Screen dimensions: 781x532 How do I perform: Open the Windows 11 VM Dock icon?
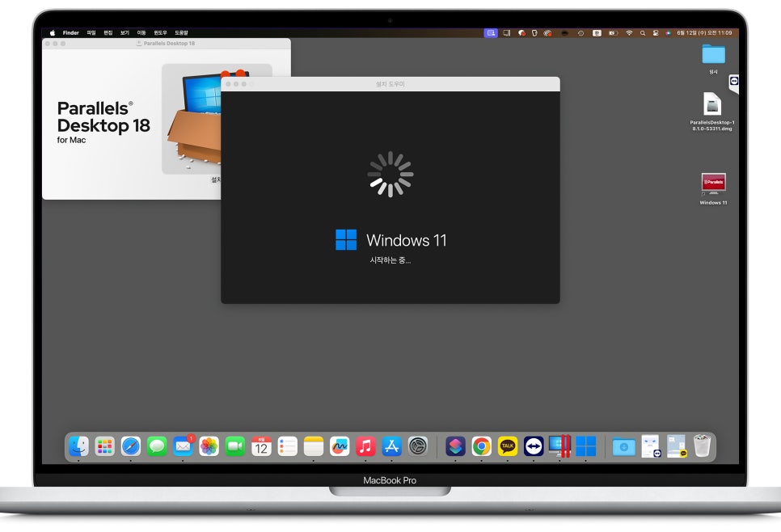click(x=585, y=446)
